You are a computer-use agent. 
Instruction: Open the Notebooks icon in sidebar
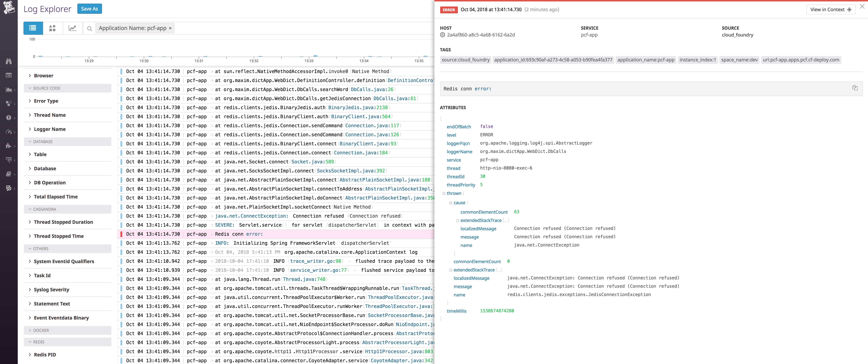8,174
